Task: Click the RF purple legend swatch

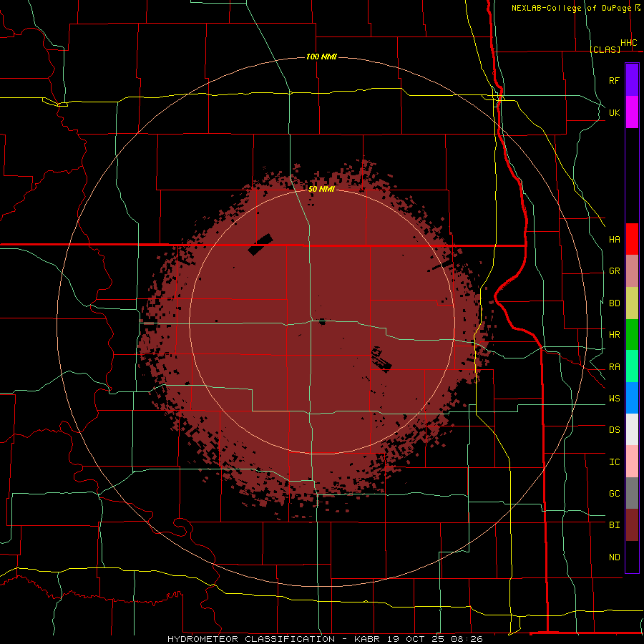Action: click(632, 80)
